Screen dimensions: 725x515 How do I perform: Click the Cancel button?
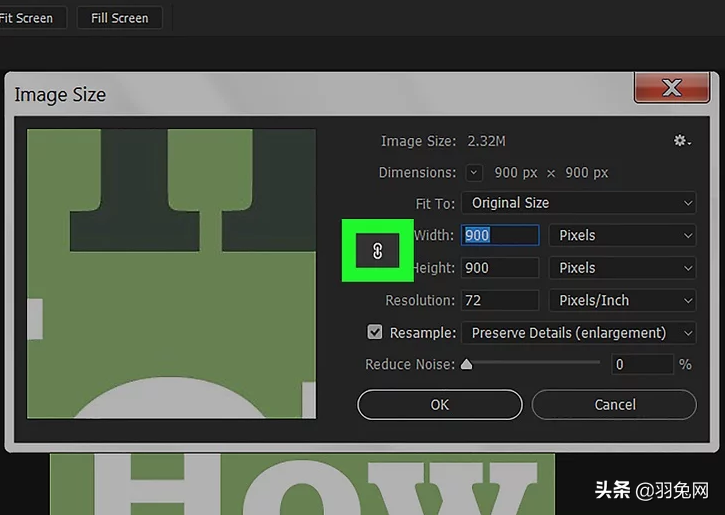click(614, 405)
